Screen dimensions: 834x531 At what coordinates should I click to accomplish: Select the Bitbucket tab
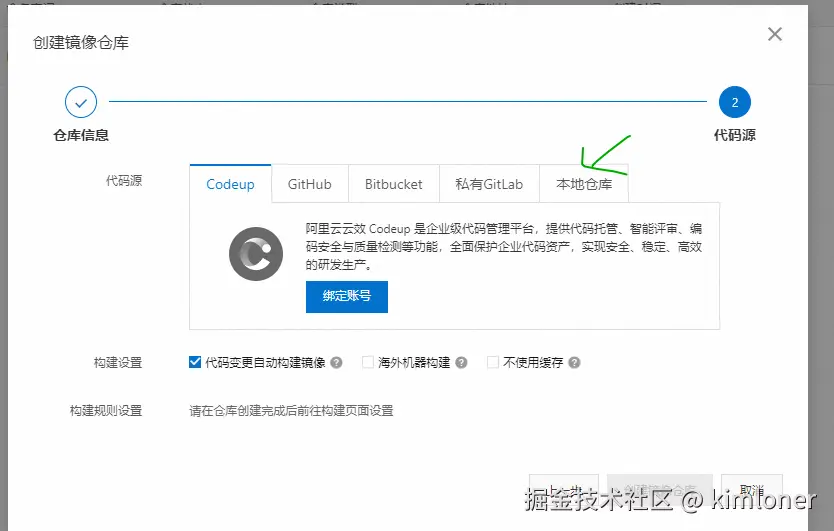[394, 184]
